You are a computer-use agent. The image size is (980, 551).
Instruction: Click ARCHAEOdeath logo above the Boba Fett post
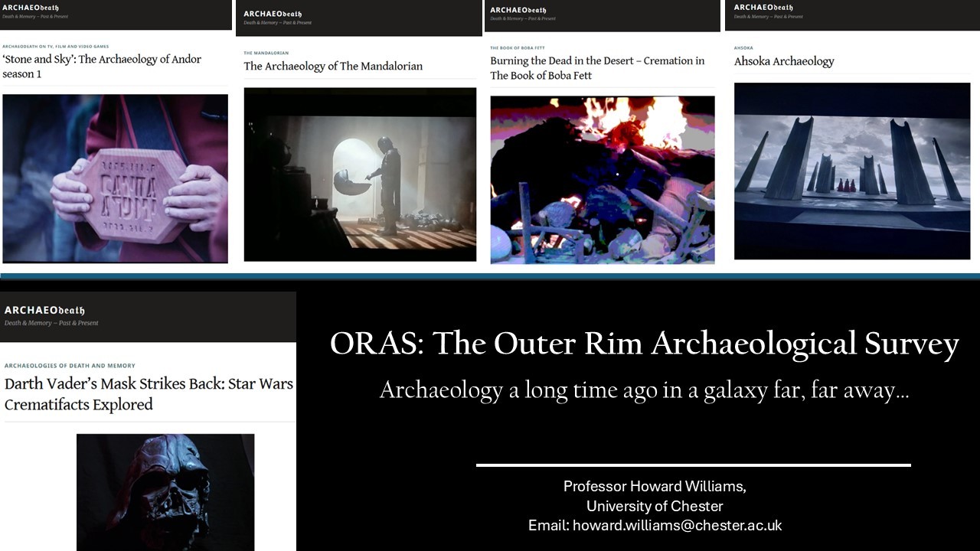point(518,10)
